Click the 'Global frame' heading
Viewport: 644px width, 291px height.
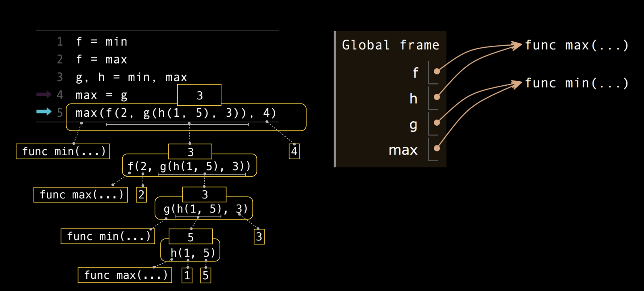(391, 45)
